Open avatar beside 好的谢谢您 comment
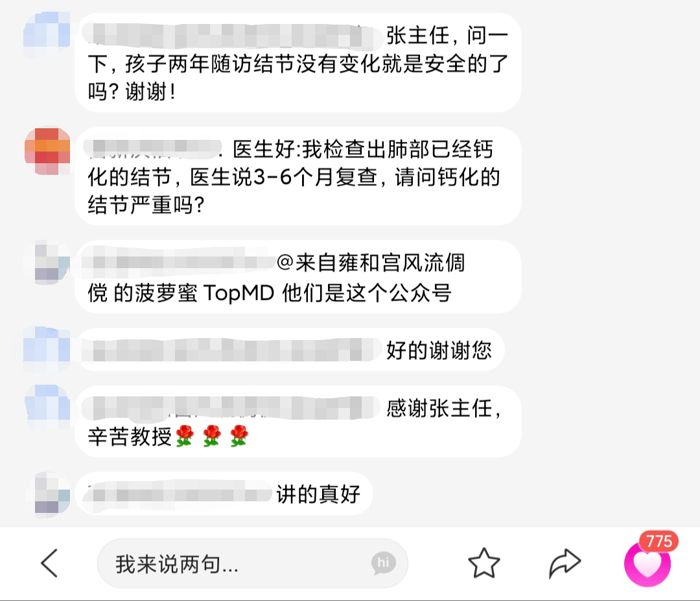The width and height of the screenshot is (700, 601). [x=47, y=349]
